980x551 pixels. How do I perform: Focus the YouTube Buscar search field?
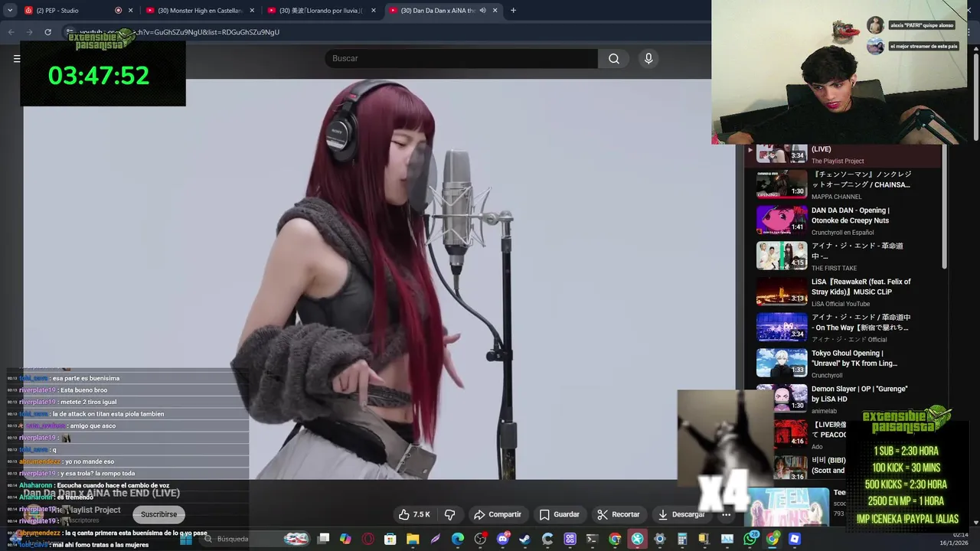(462, 59)
